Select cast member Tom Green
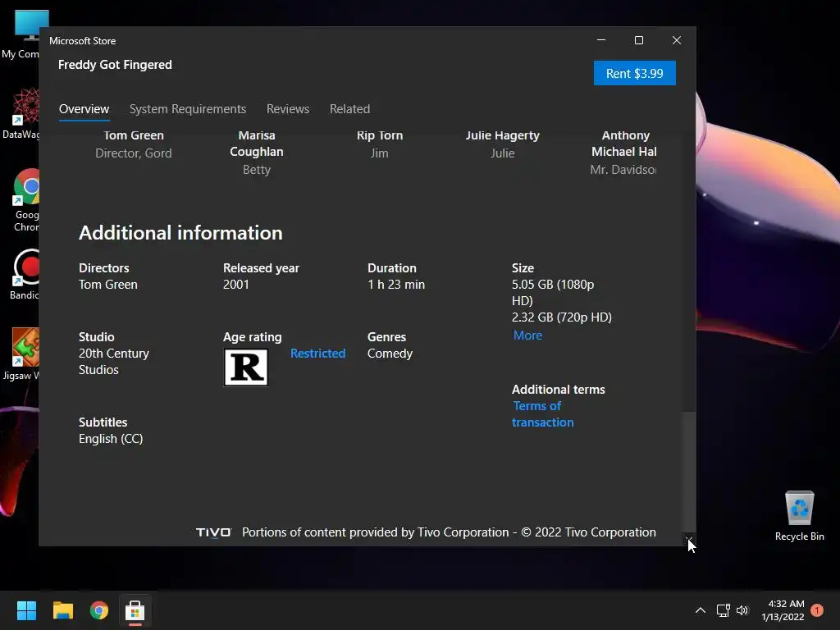Viewport: 840px width, 630px height. point(134,144)
